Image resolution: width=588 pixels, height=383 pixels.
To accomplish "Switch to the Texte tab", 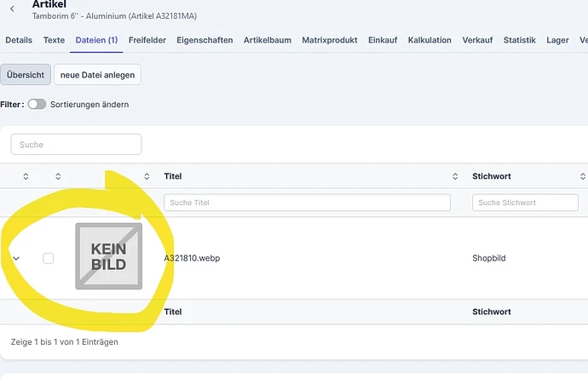I will 54,40.
